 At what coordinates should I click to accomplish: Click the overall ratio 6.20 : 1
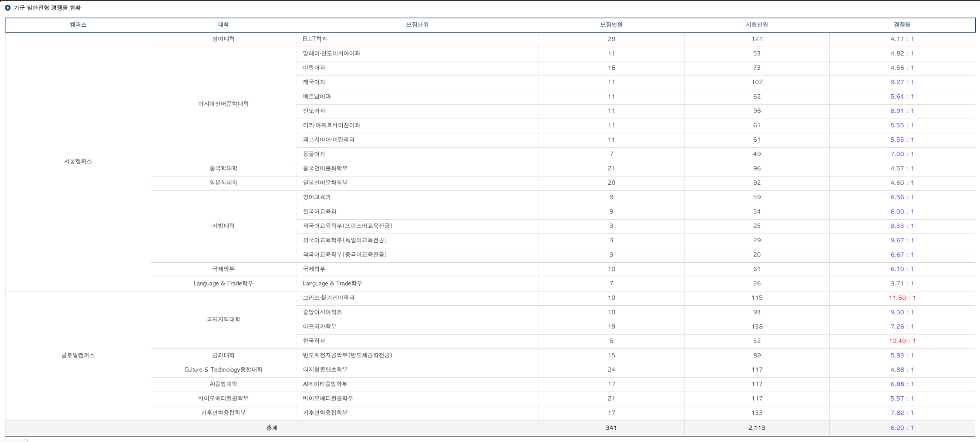[902, 428]
